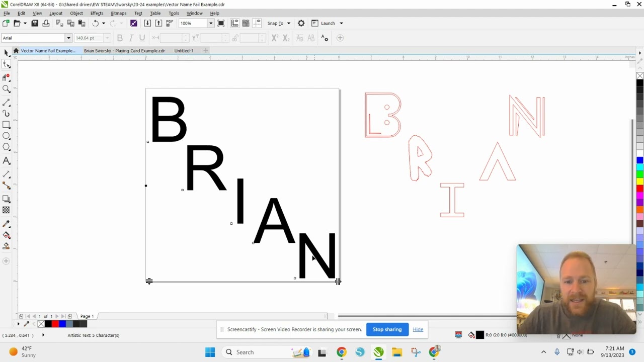Open the Welcome screen home tab
644x362 pixels.
[x=16, y=51]
